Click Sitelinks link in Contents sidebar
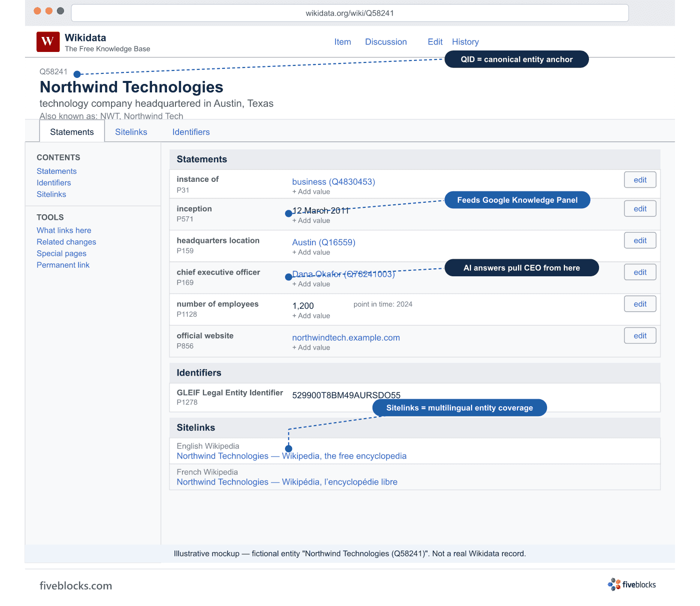 click(51, 194)
